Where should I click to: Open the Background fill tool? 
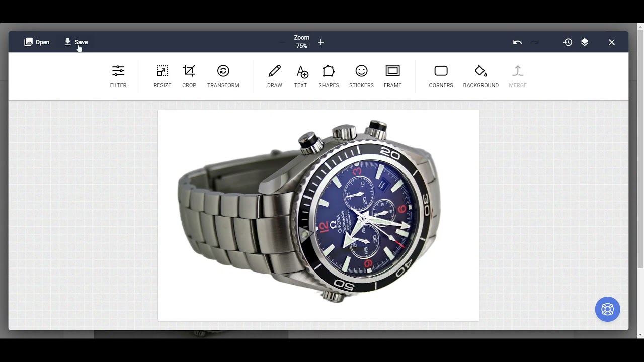(x=481, y=77)
